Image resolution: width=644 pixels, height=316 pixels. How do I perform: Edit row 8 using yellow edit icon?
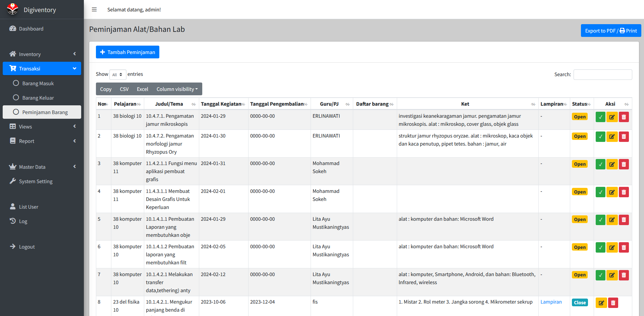click(x=601, y=303)
